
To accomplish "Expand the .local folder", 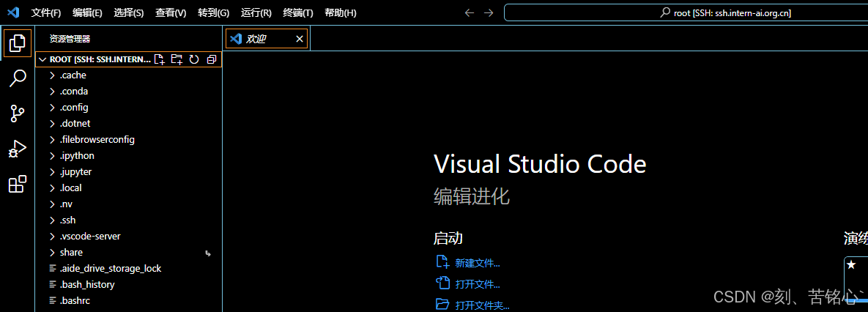I will 128,188.
